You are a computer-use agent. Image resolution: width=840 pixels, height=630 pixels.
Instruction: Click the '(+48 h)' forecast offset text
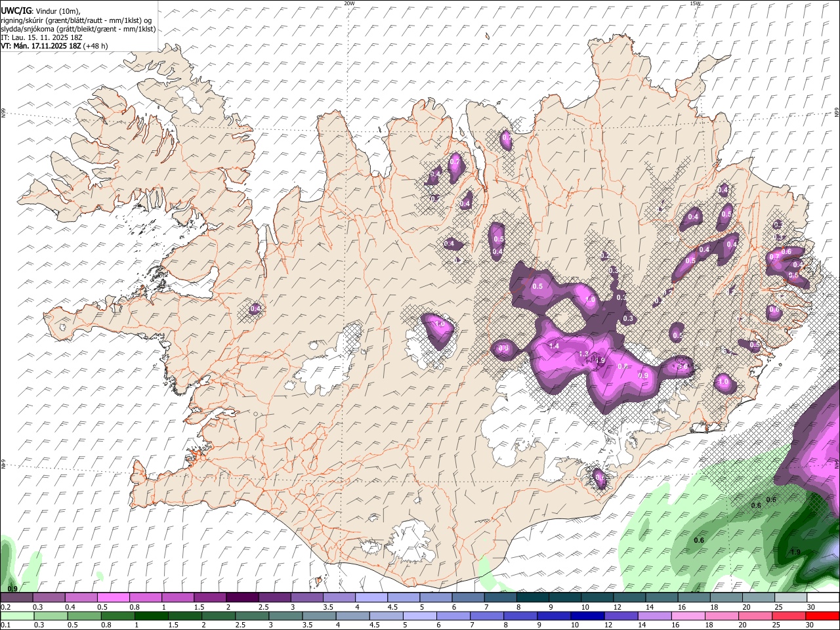coord(96,46)
